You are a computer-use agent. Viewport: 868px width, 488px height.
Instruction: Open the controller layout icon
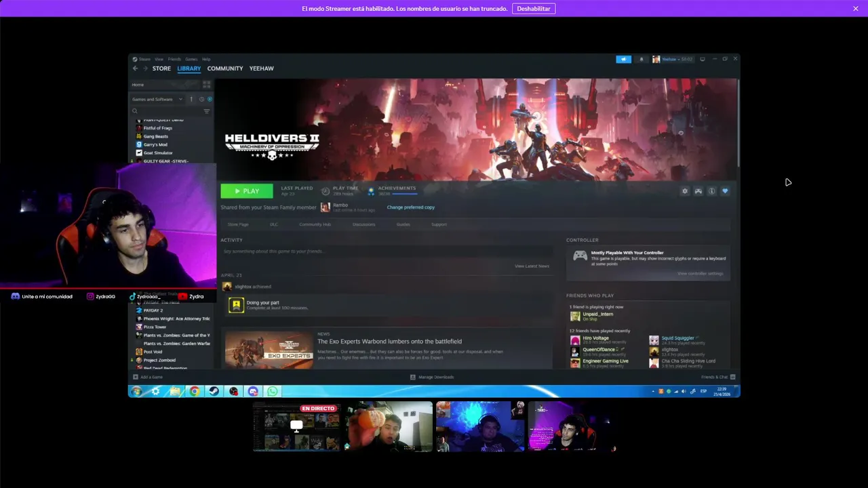(x=698, y=191)
